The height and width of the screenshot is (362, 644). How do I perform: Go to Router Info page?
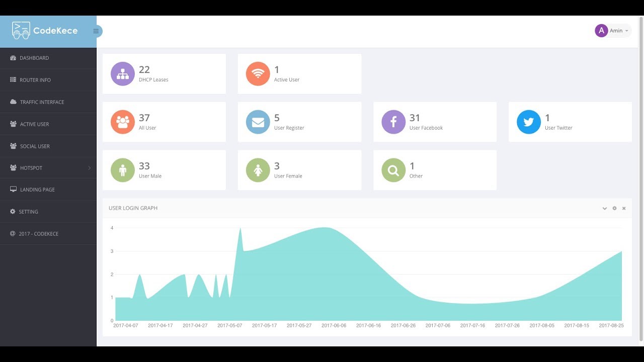pos(48,80)
